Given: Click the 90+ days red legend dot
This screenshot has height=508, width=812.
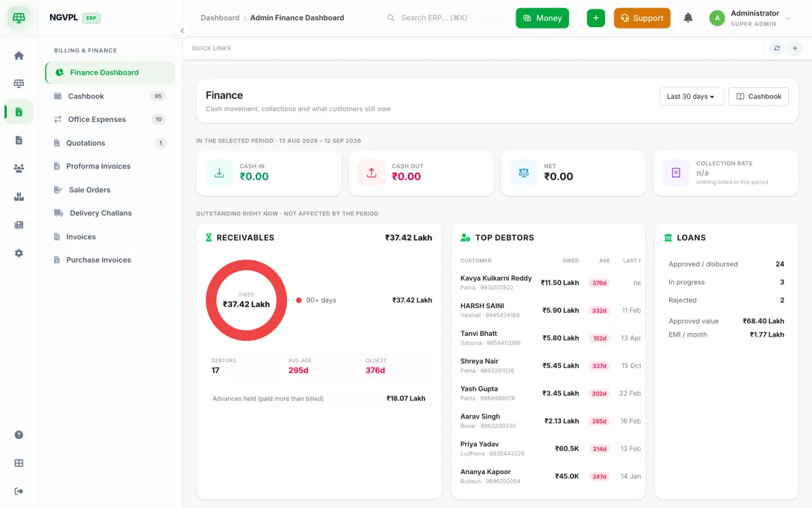Looking at the screenshot, I should click(299, 300).
